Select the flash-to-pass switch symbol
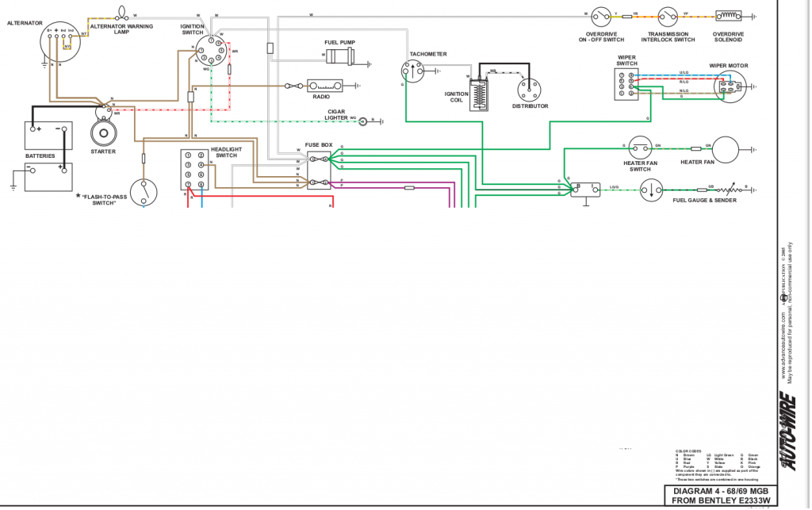This screenshot has height=510, width=812. coord(143,193)
